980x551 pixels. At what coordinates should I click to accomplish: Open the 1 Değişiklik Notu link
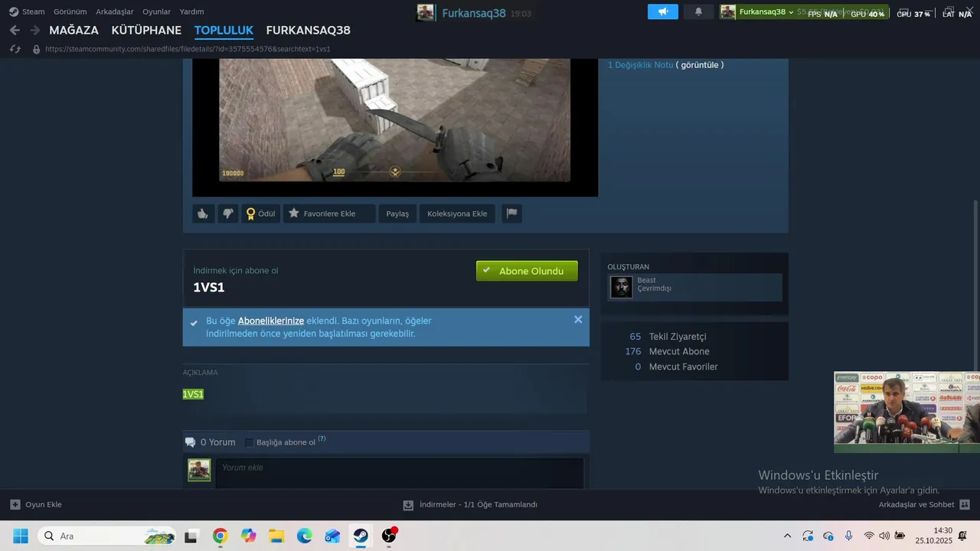[x=640, y=65]
